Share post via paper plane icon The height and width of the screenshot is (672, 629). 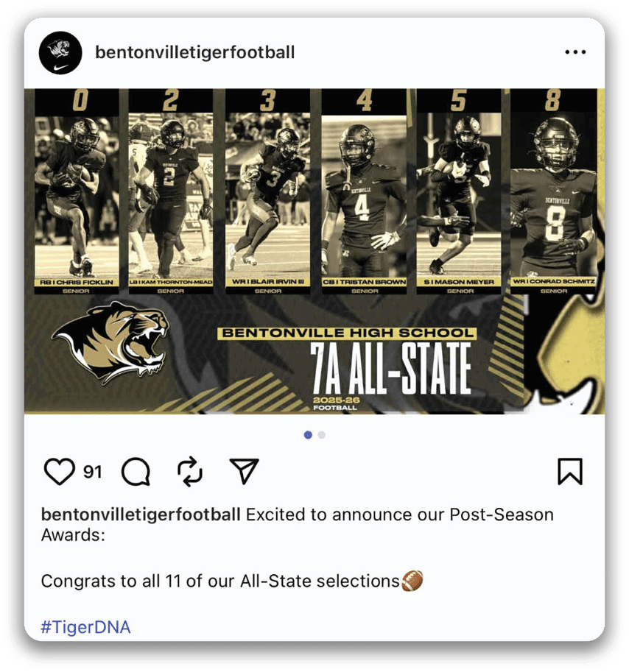pos(244,472)
